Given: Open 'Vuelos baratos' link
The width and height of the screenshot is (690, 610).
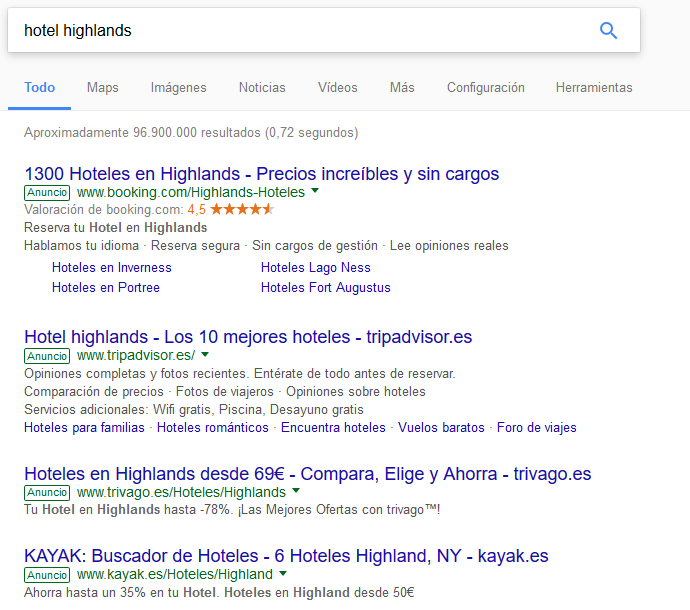Looking at the screenshot, I should [441, 428].
